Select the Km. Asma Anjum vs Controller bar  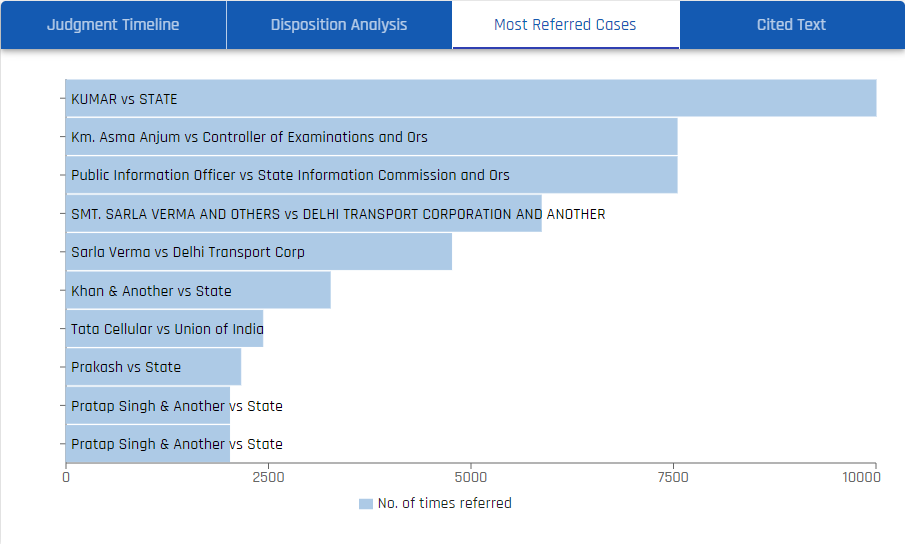click(371, 137)
